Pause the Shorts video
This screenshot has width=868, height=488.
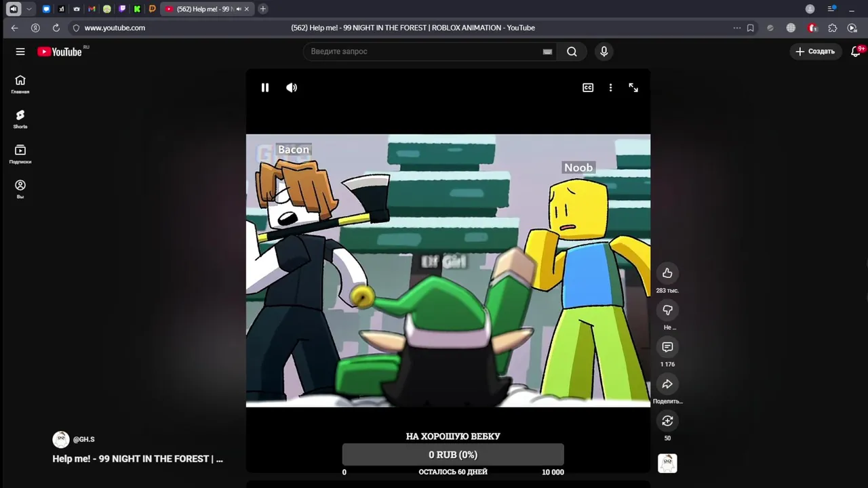(265, 87)
